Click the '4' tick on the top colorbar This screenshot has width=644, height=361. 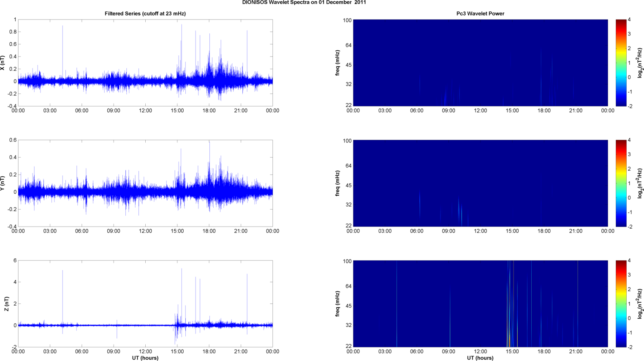(629, 20)
